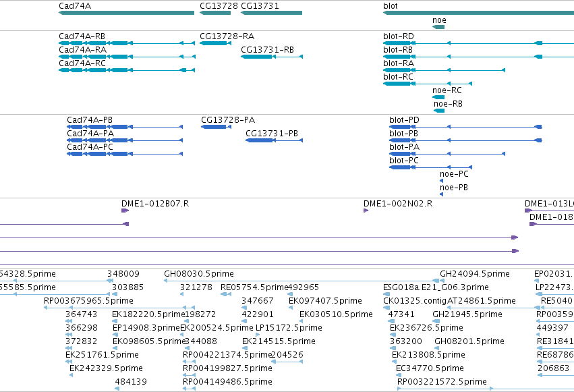The width and height of the screenshot is (574, 392).
Task: Click the blot-RD transcript label
Action: [x=398, y=36]
